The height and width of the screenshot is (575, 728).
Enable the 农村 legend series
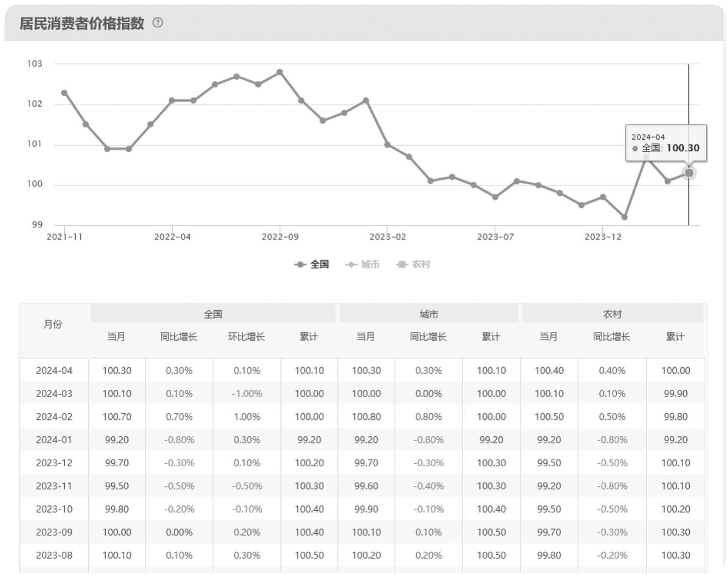coord(413,264)
